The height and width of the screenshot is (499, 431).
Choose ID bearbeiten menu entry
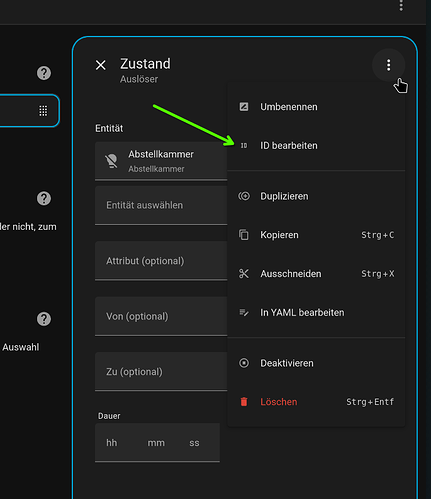316,146
